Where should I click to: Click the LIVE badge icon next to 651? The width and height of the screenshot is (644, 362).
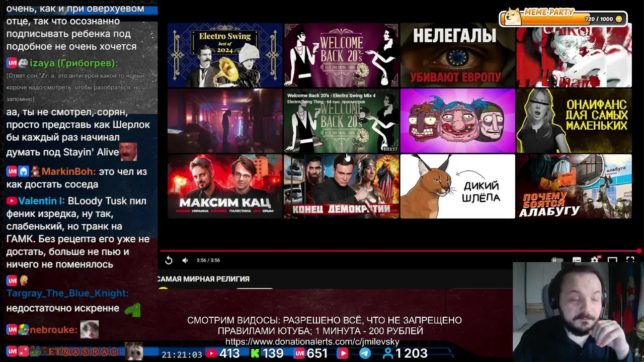[x=300, y=353]
